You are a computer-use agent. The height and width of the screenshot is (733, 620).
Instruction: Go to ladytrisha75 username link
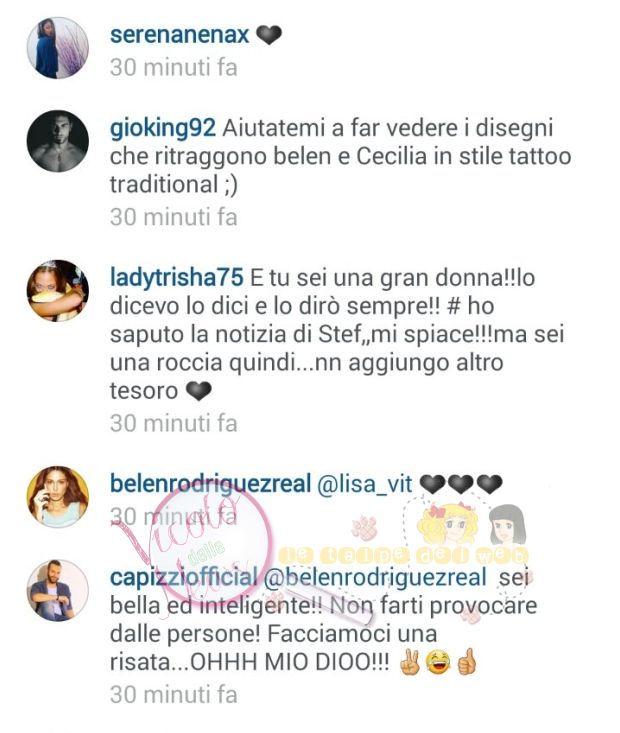click(177, 278)
